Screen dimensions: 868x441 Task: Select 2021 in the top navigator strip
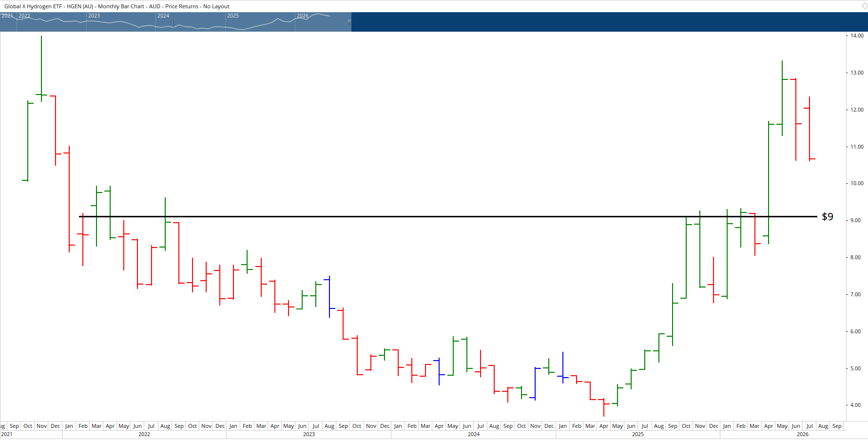point(7,16)
